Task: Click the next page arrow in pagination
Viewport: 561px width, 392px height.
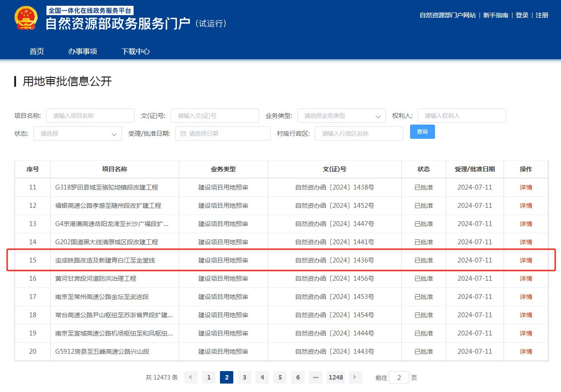Action: tap(355, 377)
